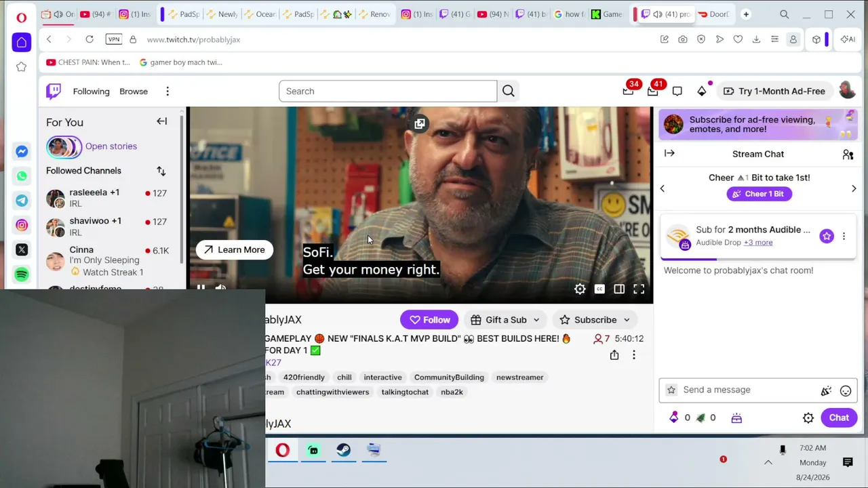This screenshot has height=488, width=868.
Task: Open chat settings gear
Action: [x=808, y=418]
